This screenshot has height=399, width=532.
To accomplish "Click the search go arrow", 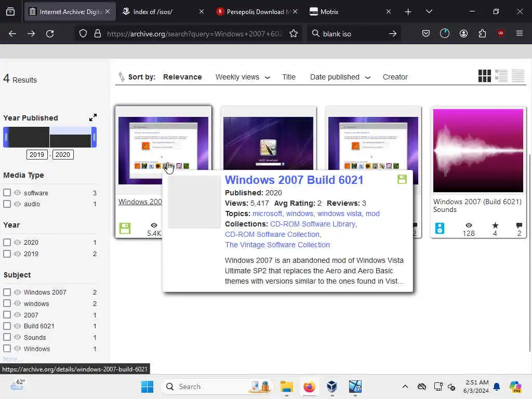I will pyautogui.click(x=393, y=34).
